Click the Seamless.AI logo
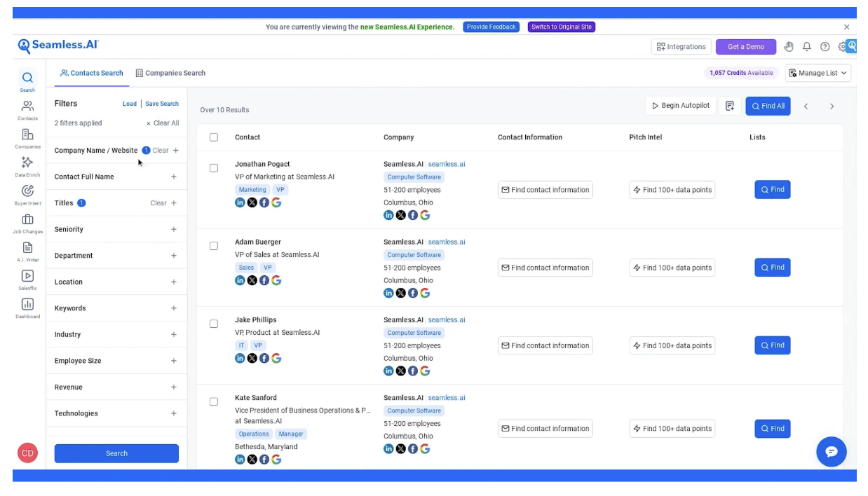868x496 pixels. tap(58, 46)
